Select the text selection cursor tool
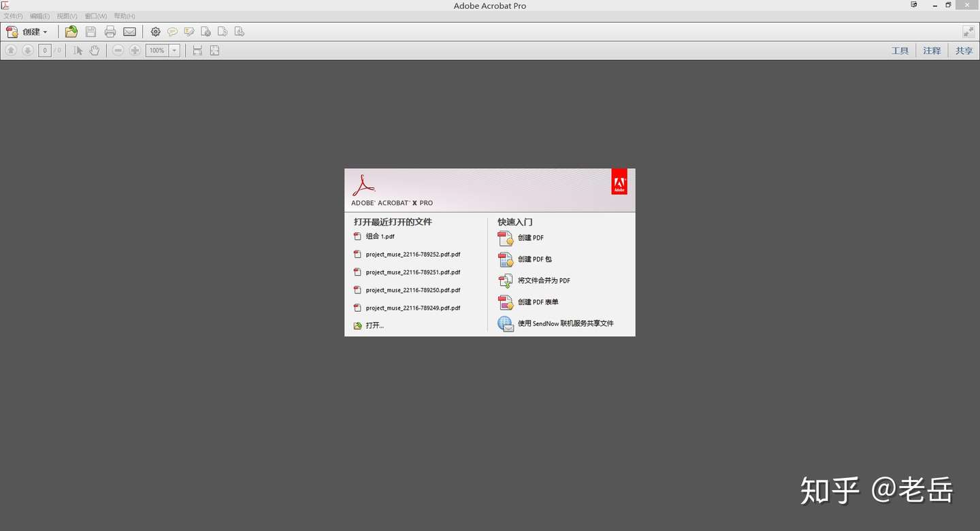 pyautogui.click(x=78, y=50)
